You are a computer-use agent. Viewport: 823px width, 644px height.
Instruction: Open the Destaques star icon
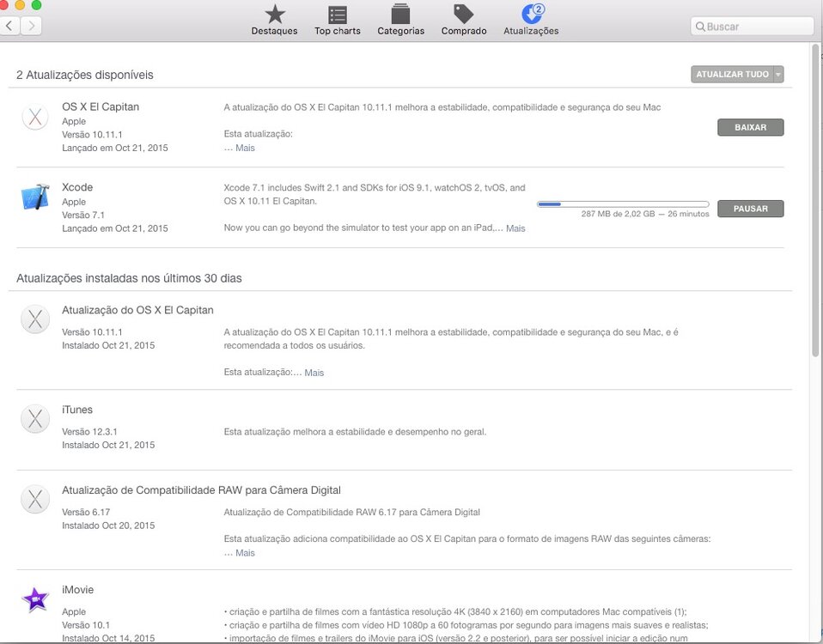pos(274,15)
